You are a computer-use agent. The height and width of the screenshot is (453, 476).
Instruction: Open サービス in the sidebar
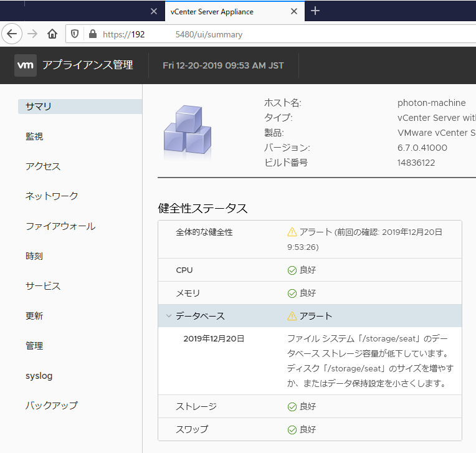(x=43, y=286)
